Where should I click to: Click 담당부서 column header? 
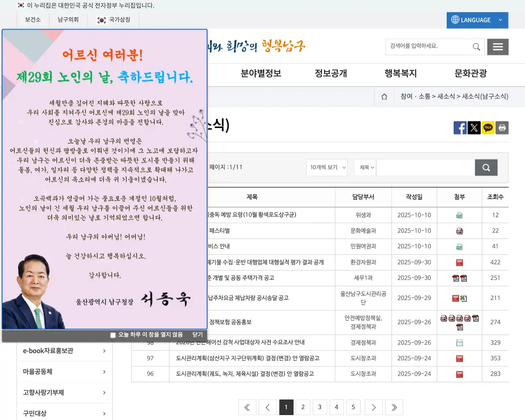point(363,197)
